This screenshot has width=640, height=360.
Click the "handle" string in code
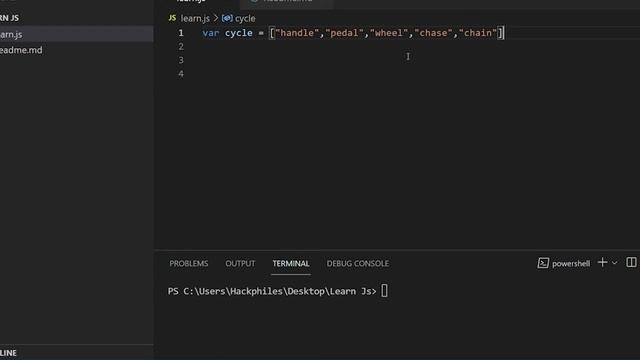297,33
